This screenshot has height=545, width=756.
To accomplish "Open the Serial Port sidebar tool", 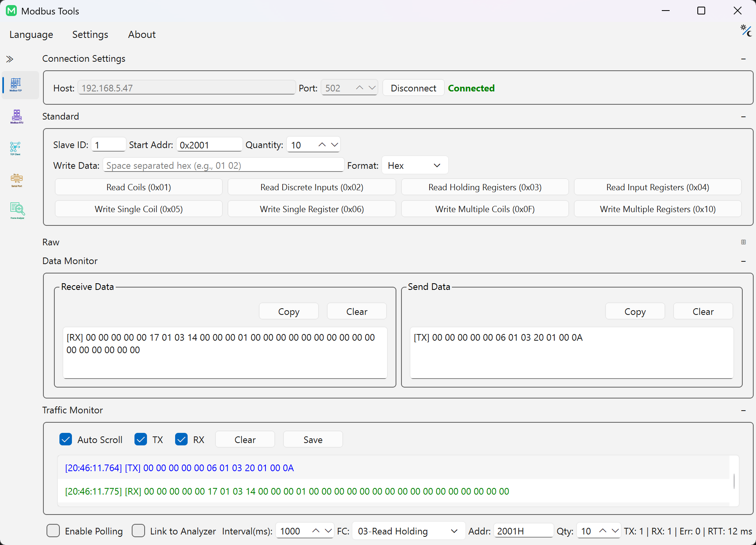I will click(x=16, y=180).
